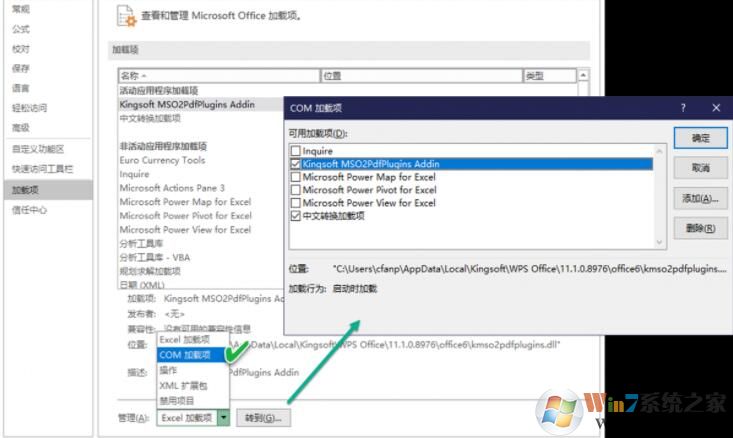Screen dimensions: 733x438
Task: Select Microsoft Power Map row in options list
Action: (x=185, y=202)
